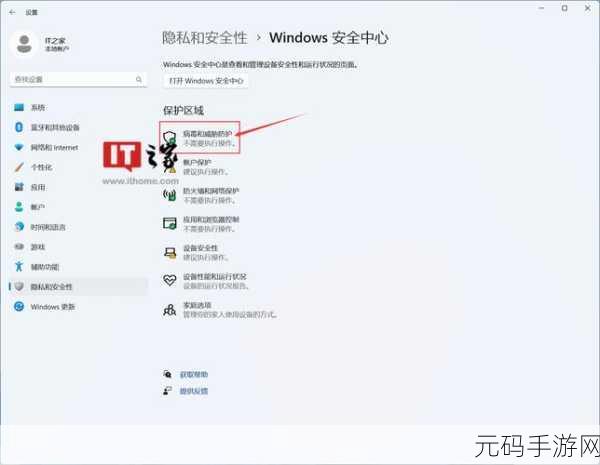Open 设备安全性 via laptop icon

click(170, 252)
